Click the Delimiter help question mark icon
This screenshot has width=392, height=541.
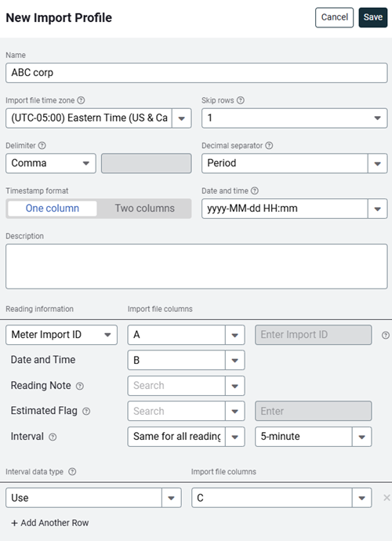(x=42, y=146)
